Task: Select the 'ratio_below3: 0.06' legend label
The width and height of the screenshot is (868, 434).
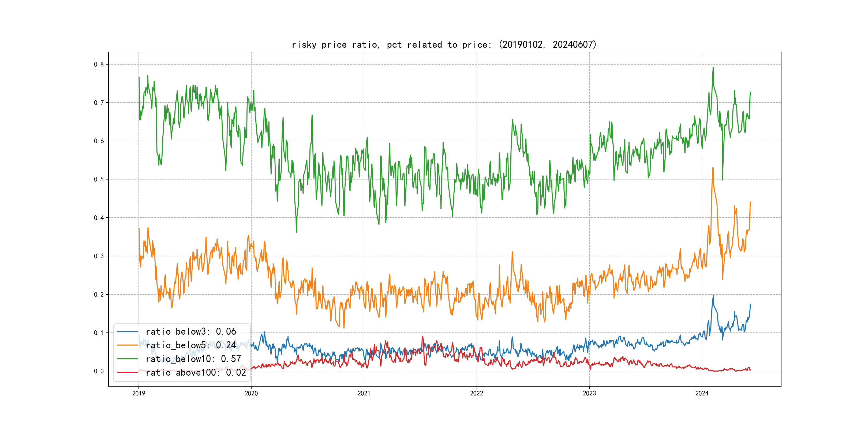Action: pos(191,332)
